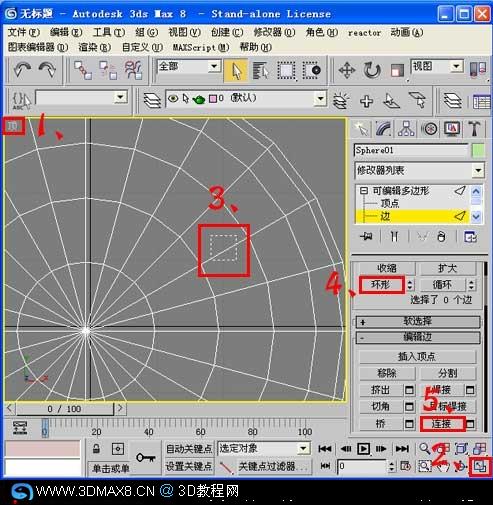Click Play Animation button
The width and height of the screenshot is (493, 505).
point(363,449)
